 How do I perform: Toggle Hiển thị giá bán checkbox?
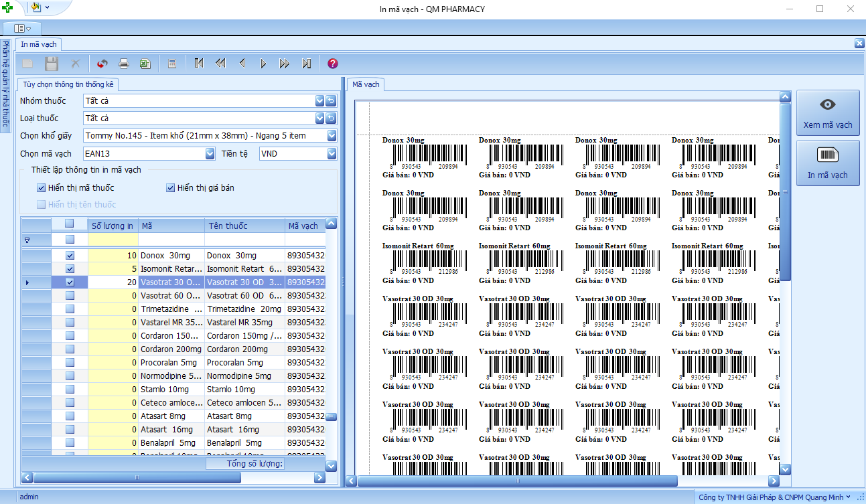[x=170, y=188]
